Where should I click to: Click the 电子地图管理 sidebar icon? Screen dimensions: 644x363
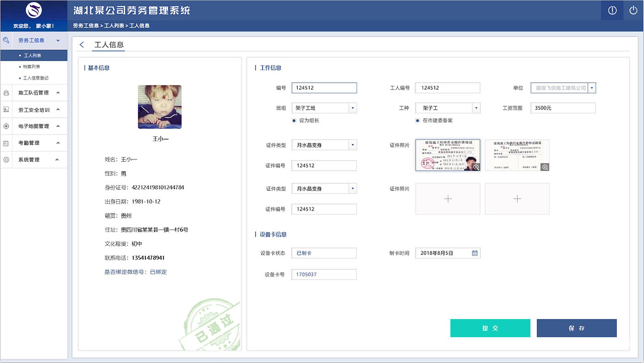[7, 126]
